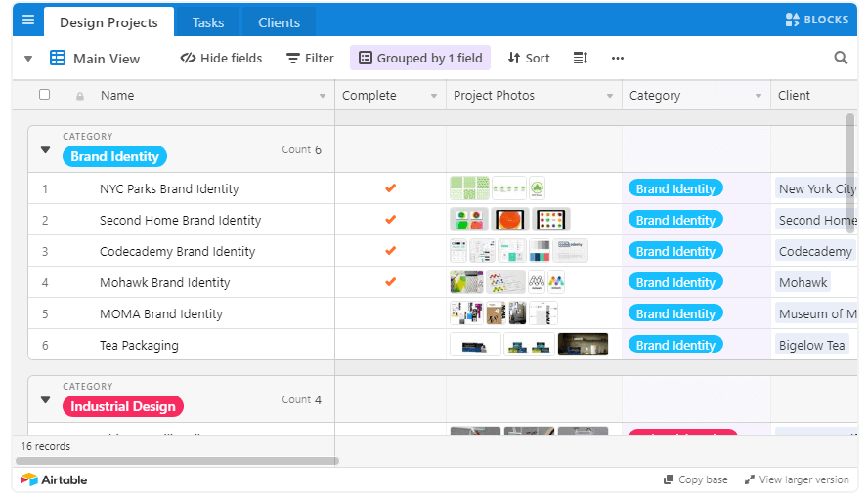Collapse the Industrial Design group
Viewport: 868px width, 500px height.
coord(45,400)
